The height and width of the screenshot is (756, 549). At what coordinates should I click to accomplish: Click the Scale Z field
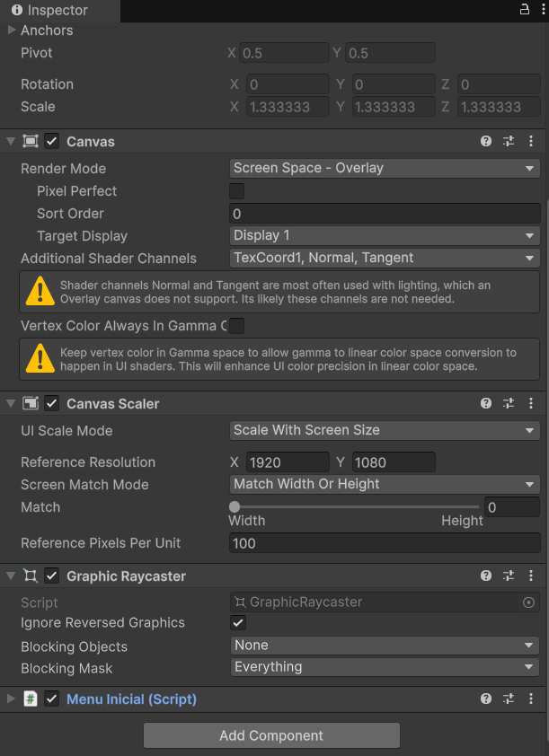(x=499, y=107)
